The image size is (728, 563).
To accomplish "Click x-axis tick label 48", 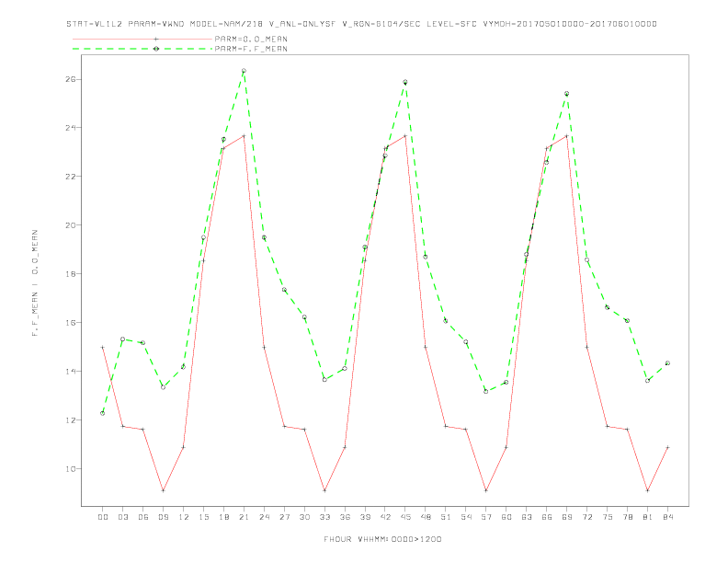I will 426,517.
